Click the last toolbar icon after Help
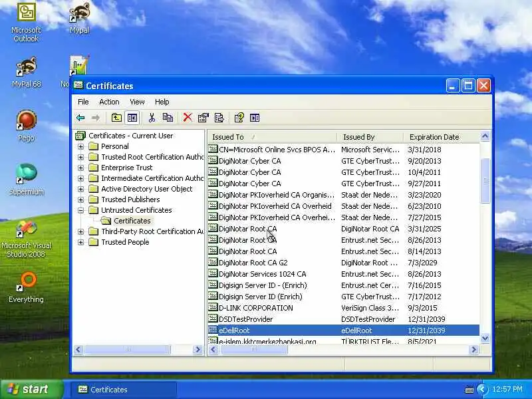Viewport: 532px width, 399px height. pyautogui.click(x=255, y=118)
